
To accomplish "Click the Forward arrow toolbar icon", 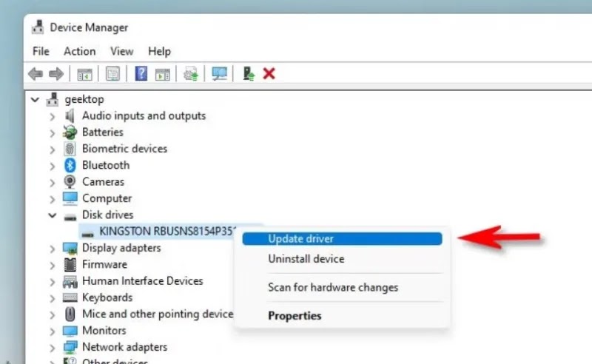I will (56, 74).
